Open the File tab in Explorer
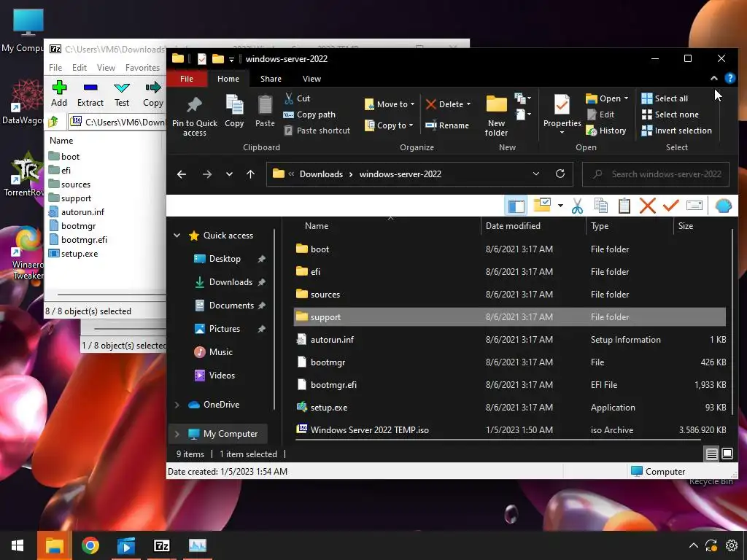 tap(187, 79)
